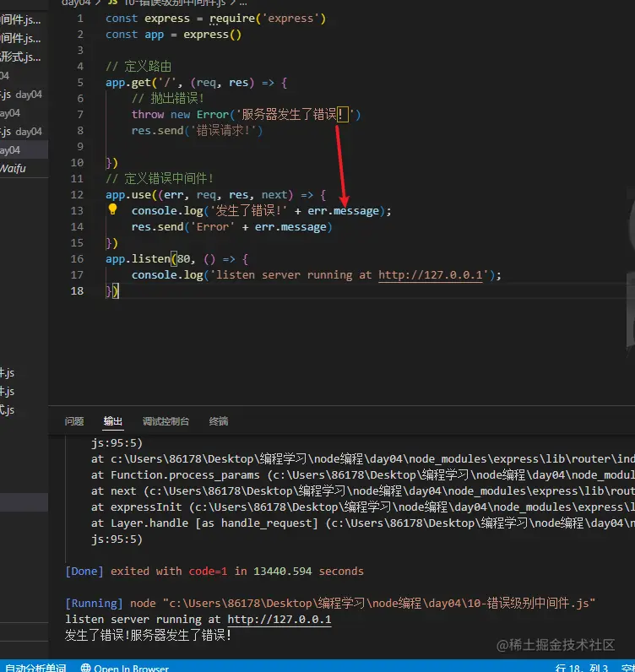The width and height of the screenshot is (635, 672).
Task: Click the '[Running] node' output line
Action: [330, 604]
